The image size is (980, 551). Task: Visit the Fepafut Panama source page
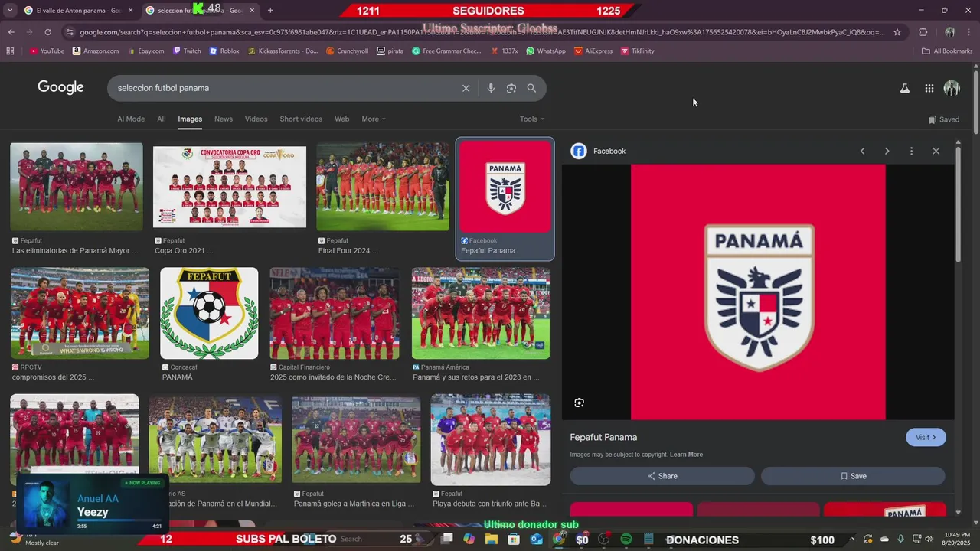(x=926, y=437)
